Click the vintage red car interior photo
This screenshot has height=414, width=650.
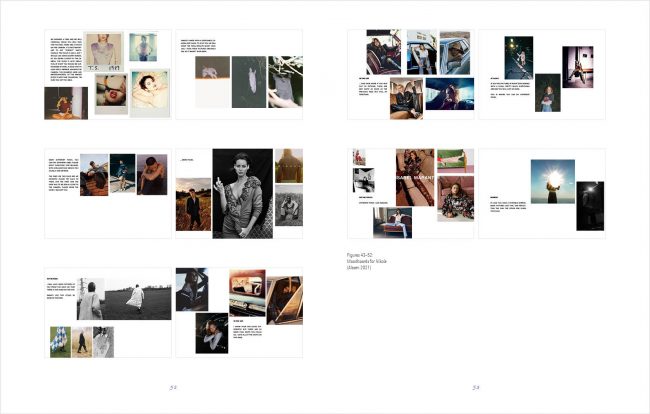click(x=247, y=293)
